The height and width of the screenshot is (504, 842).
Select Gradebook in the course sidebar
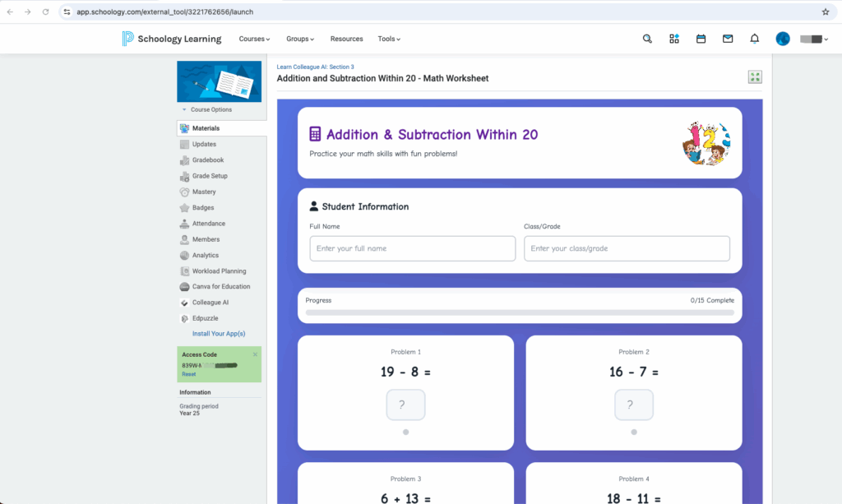(x=207, y=160)
